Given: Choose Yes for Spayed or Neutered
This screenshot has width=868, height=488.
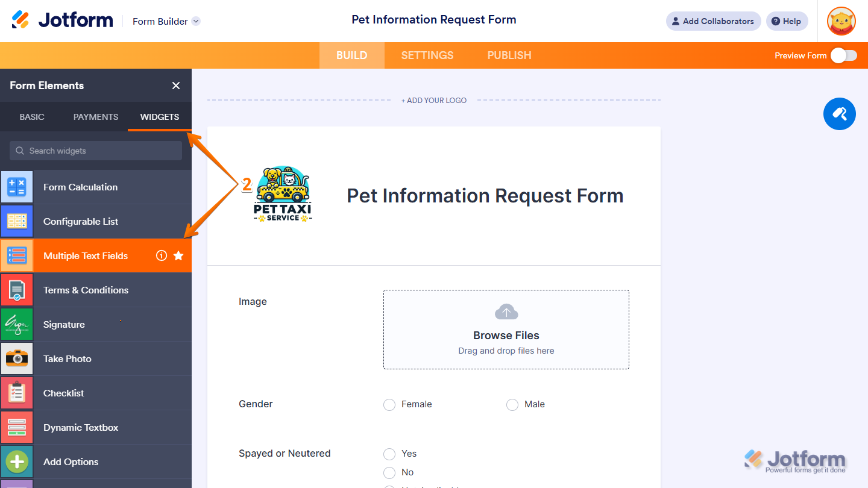Looking at the screenshot, I should 389,454.
